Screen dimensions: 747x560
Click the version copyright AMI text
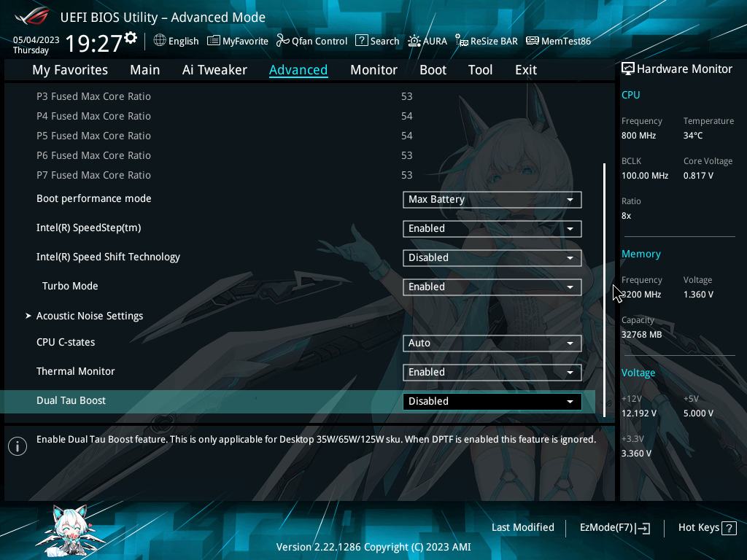(x=373, y=547)
